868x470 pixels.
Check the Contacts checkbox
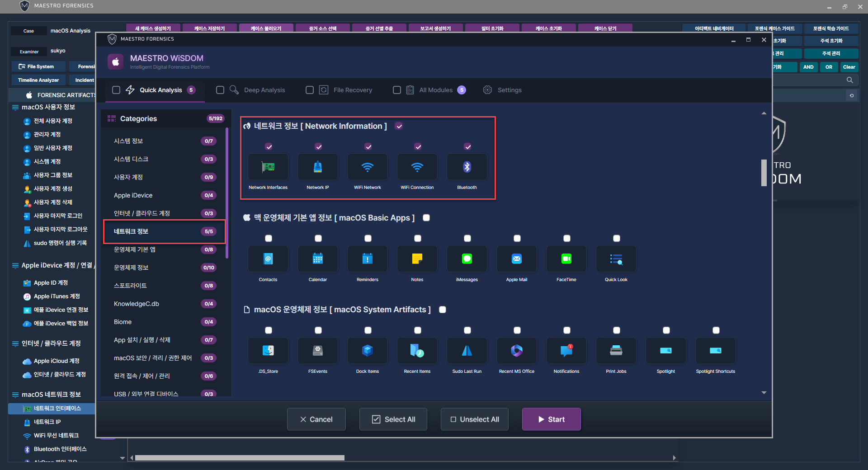click(x=269, y=239)
